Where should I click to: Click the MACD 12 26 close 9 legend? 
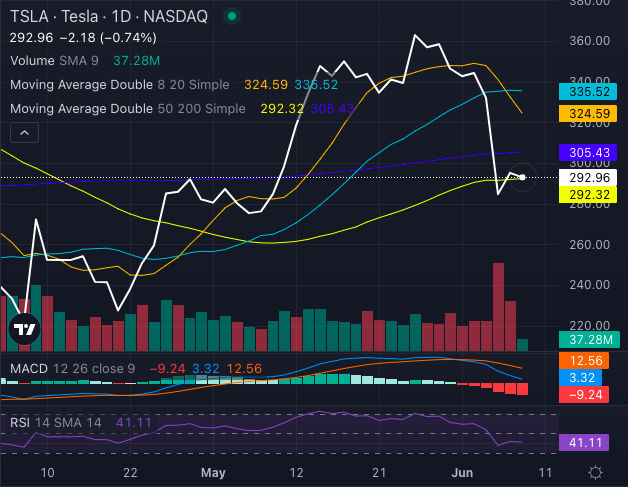coord(136,368)
